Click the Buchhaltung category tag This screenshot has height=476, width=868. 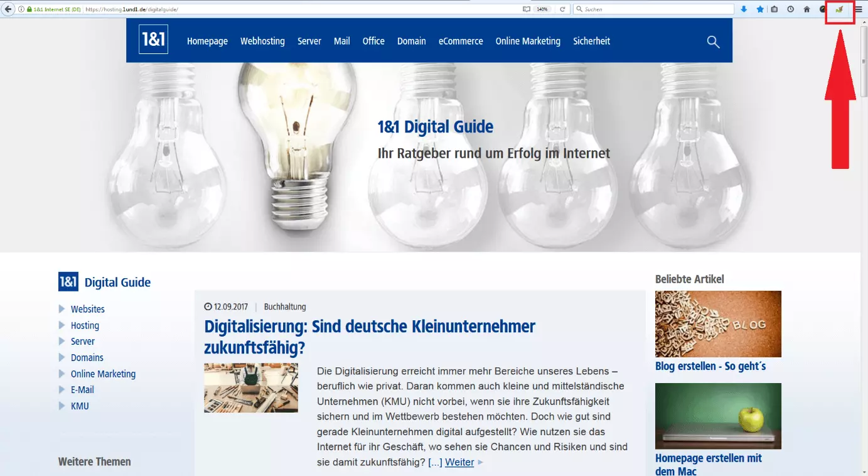(285, 307)
